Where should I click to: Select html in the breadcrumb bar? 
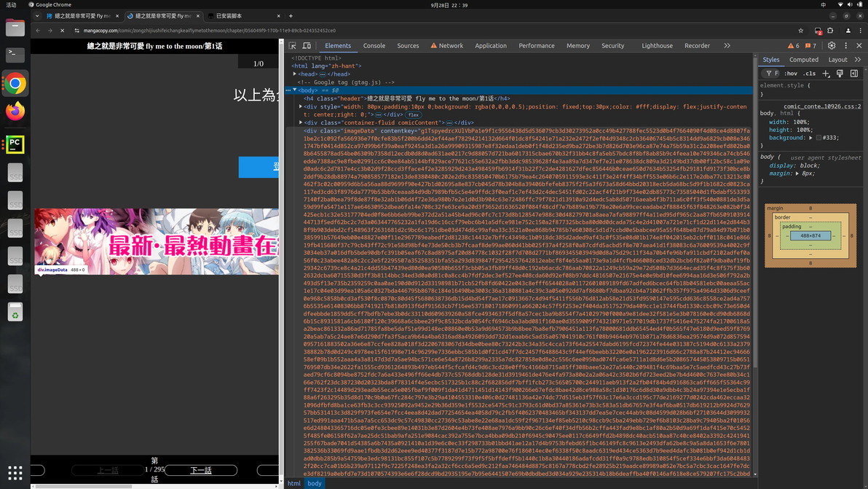pos(294,483)
